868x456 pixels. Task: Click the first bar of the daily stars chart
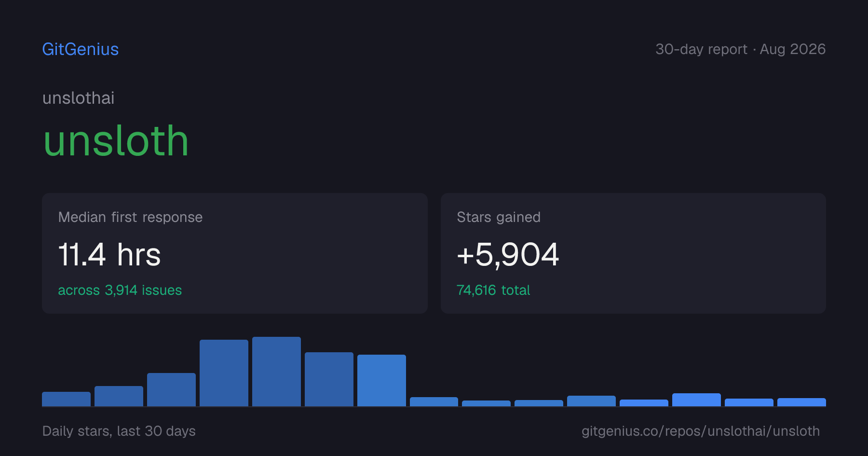point(66,399)
